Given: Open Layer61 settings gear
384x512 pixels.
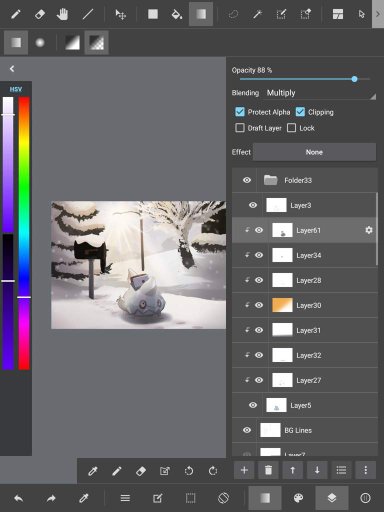Looking at the screenshot, I should pos(369,230).
